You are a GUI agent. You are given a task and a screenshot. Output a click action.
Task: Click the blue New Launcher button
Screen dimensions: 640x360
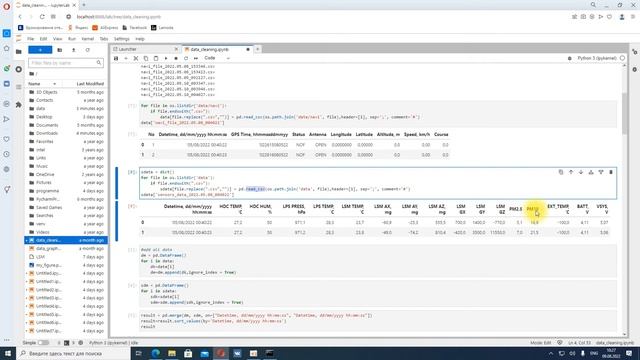[x=40, y=50]
